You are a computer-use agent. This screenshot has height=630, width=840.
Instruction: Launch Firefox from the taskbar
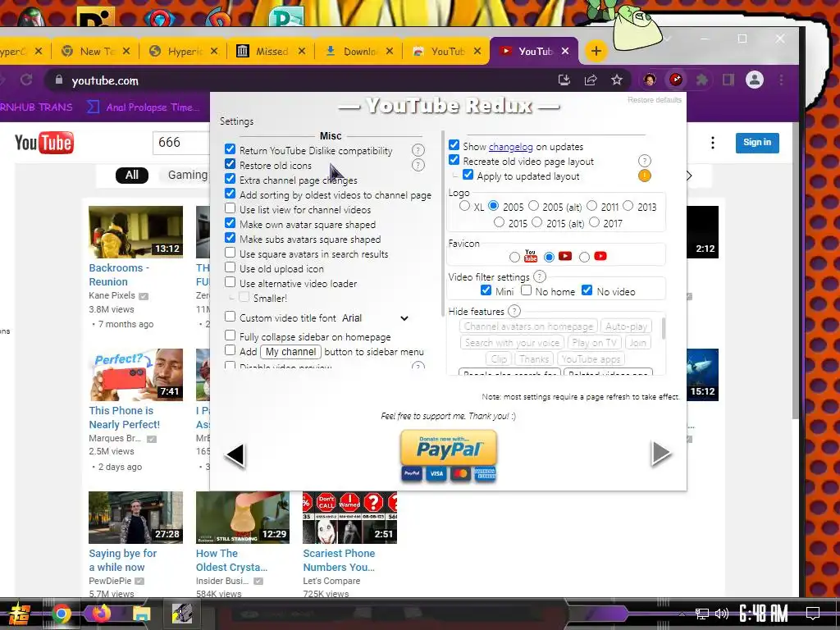(x=101, y=614)
